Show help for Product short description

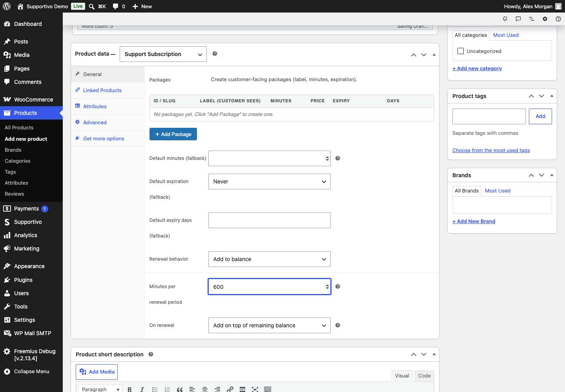tap(151, 354)
